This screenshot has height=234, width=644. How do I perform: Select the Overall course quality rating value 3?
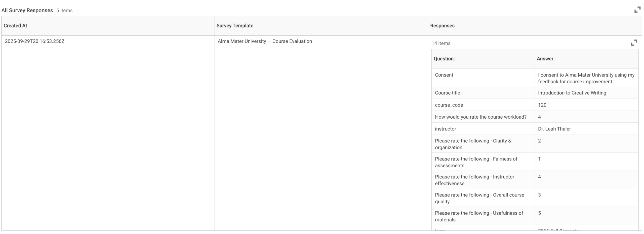539,195
